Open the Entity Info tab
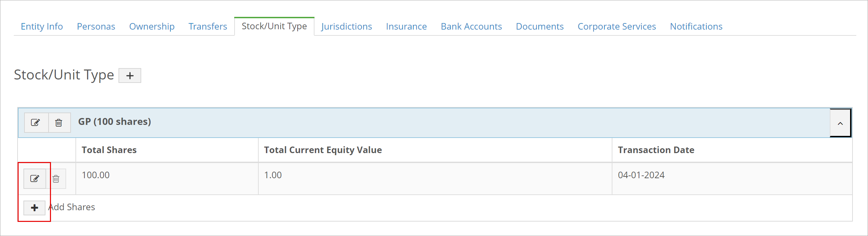The height and width of the screenshot is (236, 868). [42, 26]
